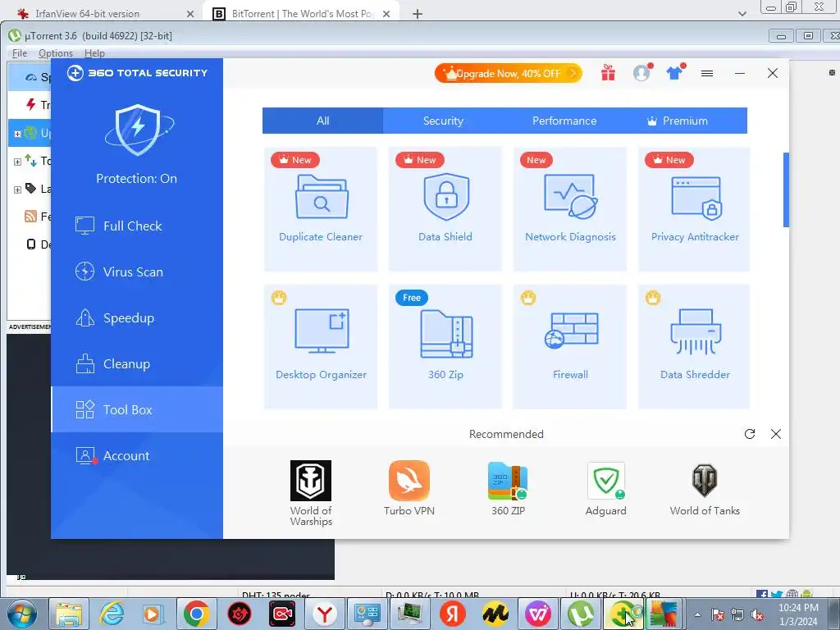Open Cleanup in the sidebar
The width and height of the screenshot is (840, 630).
point(137,363)
